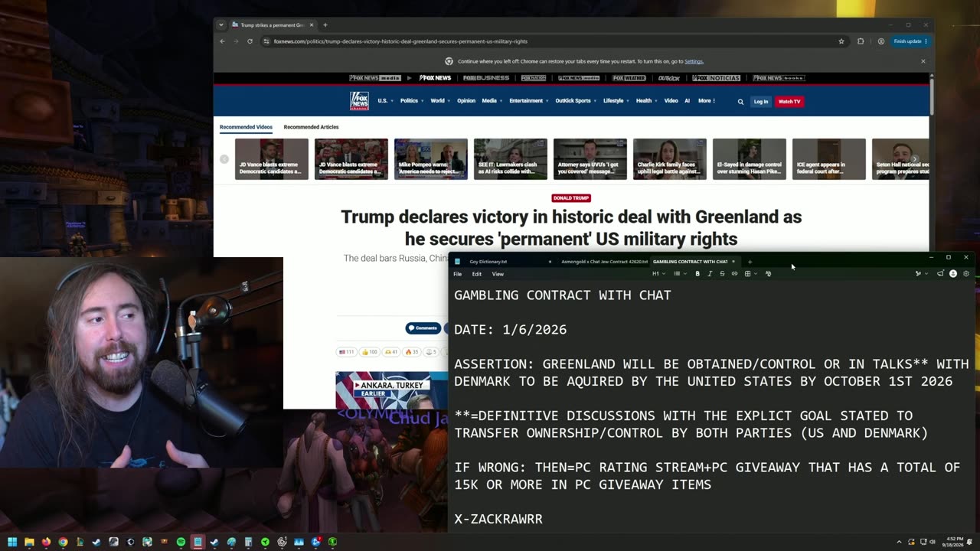Reload the Fox News page in Chrome
The width and height of the screenshot is (980, 551).
tap(250, 41)
